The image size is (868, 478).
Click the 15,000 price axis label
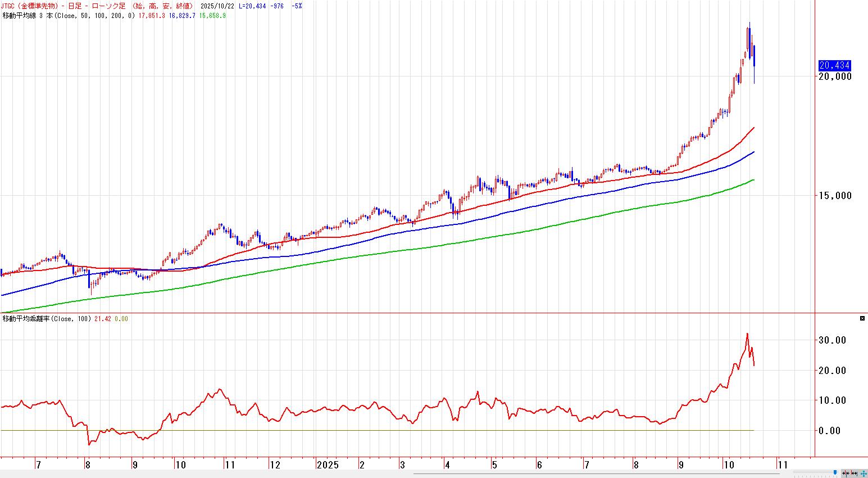tap(834, 196)
